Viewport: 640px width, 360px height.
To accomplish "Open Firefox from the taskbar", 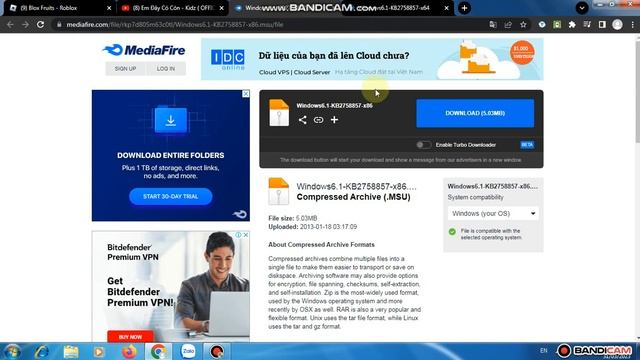I will pos(129,351).
